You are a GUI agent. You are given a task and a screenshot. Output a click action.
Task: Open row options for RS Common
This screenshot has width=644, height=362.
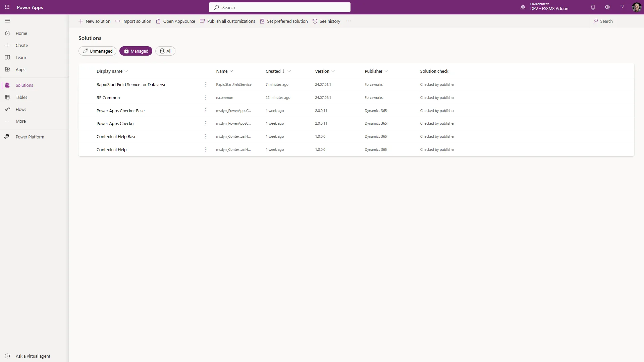pyautogui.click(x=205, y=98)
